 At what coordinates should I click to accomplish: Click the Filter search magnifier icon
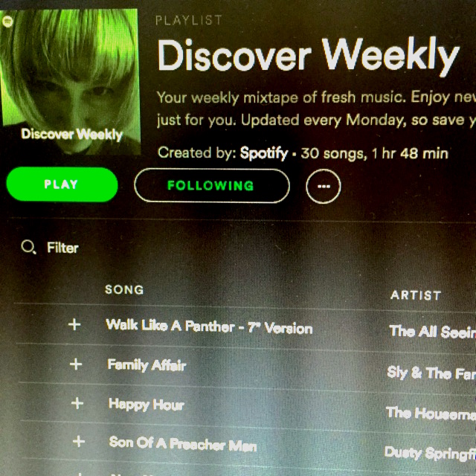28,248
